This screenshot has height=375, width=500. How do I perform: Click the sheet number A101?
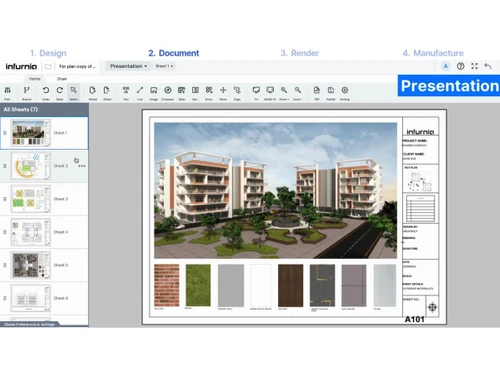(414, 319)
